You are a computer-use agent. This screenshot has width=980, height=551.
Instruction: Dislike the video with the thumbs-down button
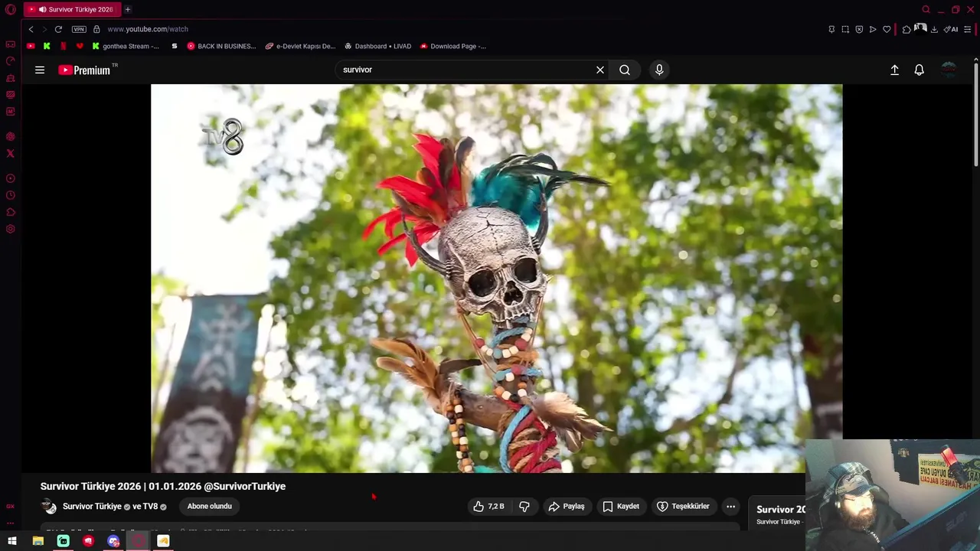coord(524,507)
